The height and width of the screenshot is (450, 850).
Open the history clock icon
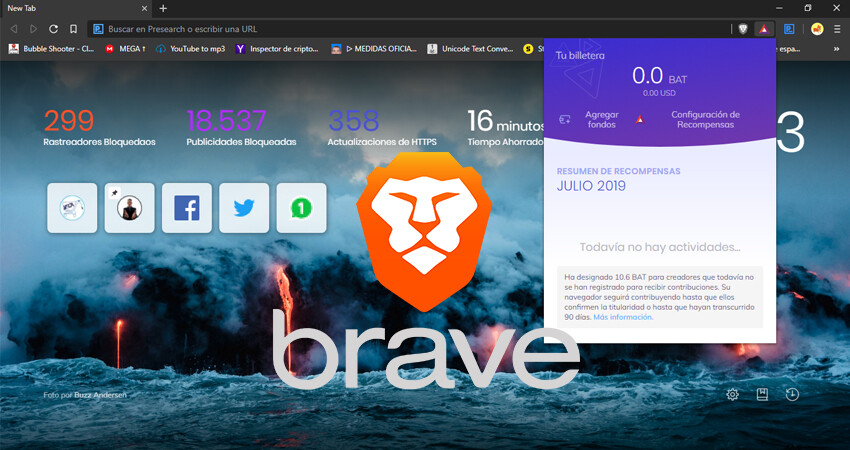pyautogui.click(x=792, y=394)
